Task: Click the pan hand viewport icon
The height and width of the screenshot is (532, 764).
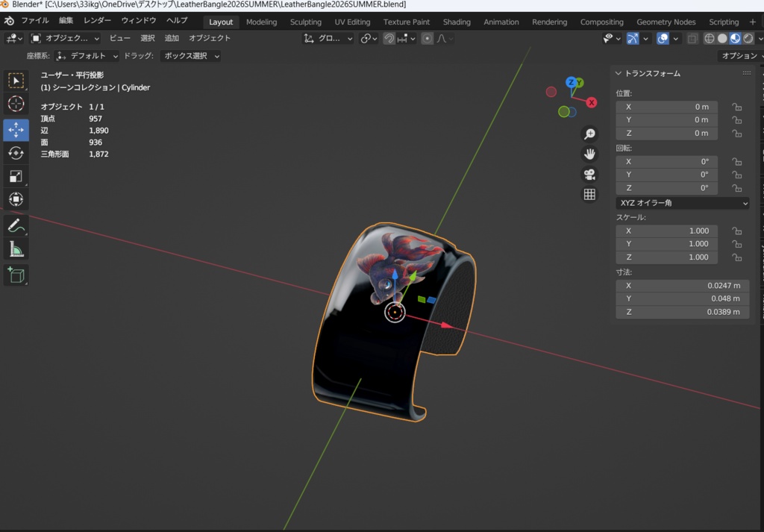Action: coord(589,154)
